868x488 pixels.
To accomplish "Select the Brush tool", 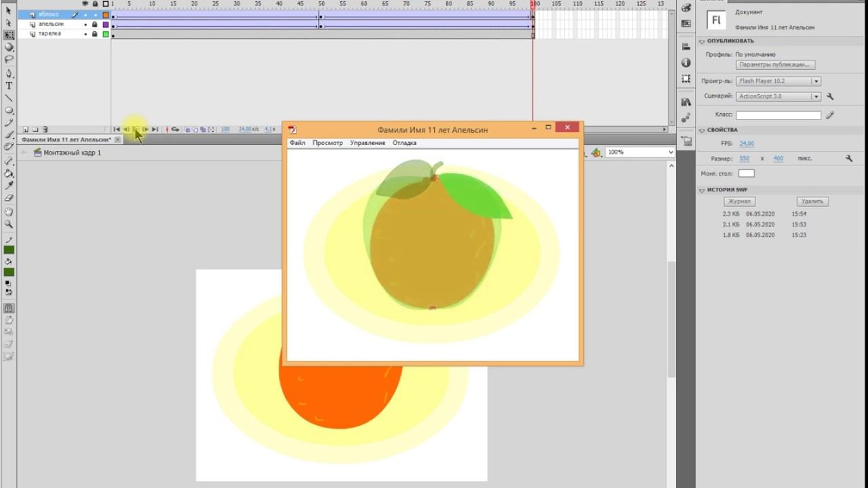I will (9, 135).
